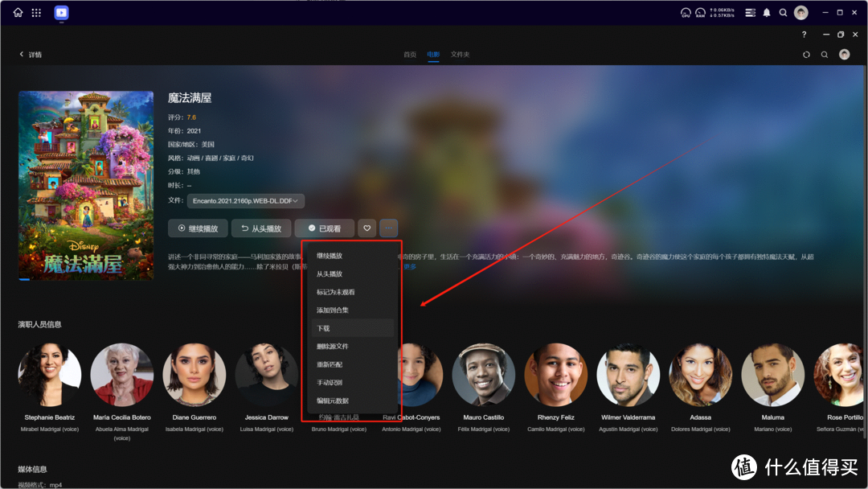The width and height of the screenshot is (868, 489).
Task: Open the help question mark
Action: [804, 35]
